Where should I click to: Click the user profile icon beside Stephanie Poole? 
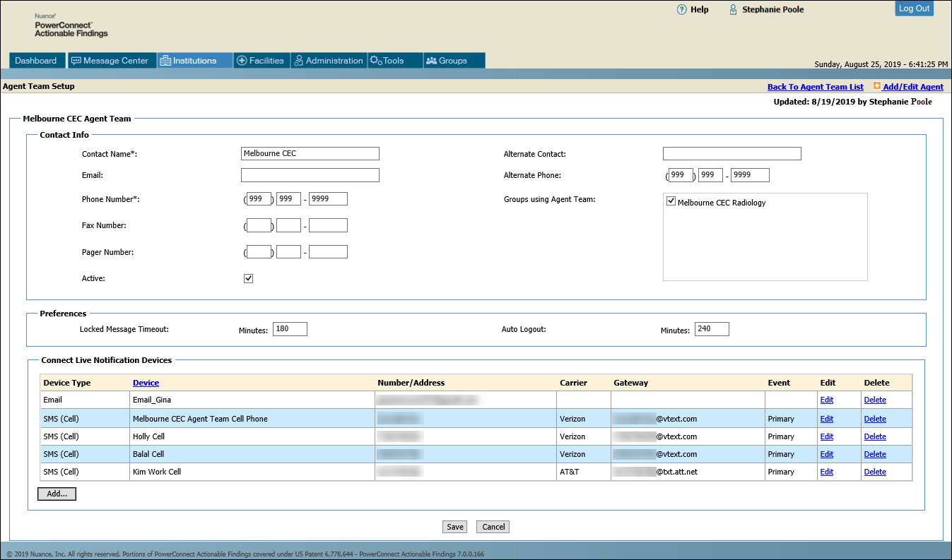click(x=734, y=9)
